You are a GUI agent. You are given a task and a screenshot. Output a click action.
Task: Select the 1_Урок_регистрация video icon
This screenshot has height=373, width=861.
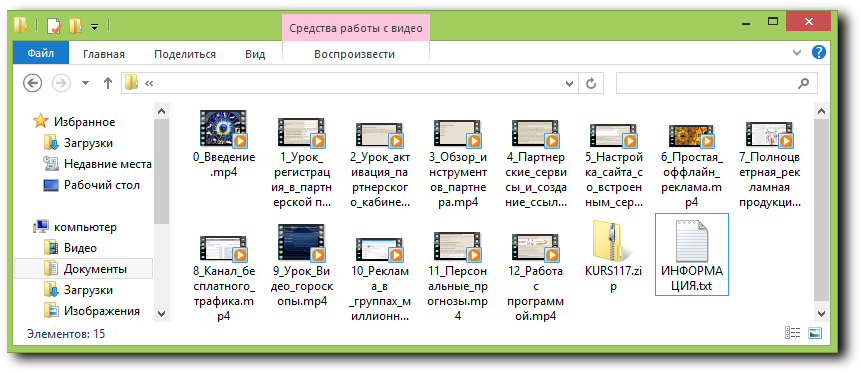pyautogui.click(x=301, y=132)
